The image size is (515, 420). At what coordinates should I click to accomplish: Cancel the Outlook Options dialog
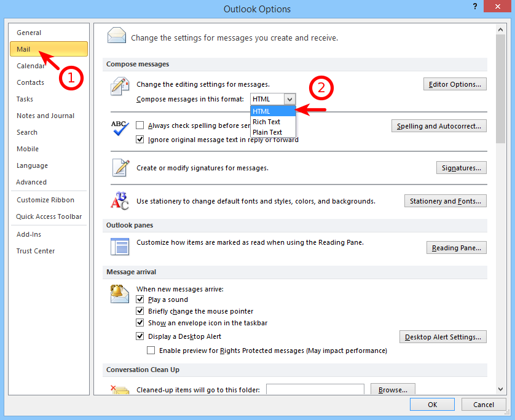click(484, 405)
